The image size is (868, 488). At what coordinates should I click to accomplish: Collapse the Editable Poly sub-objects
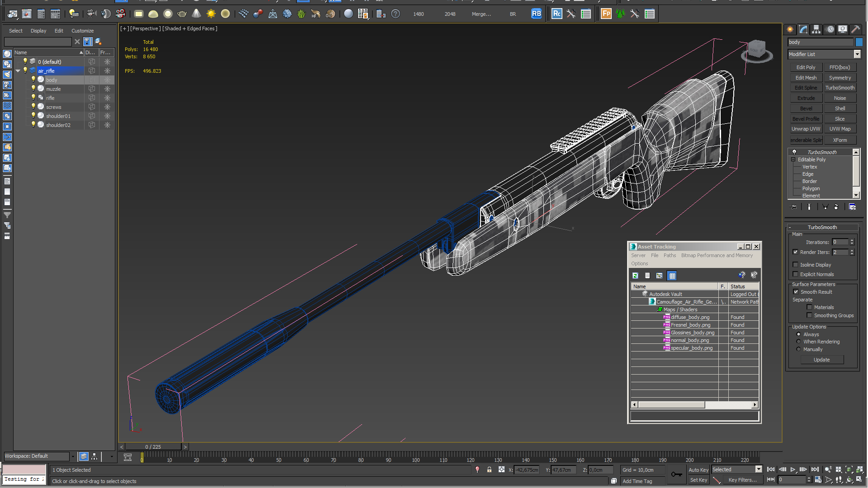click(x=793, y=160)
